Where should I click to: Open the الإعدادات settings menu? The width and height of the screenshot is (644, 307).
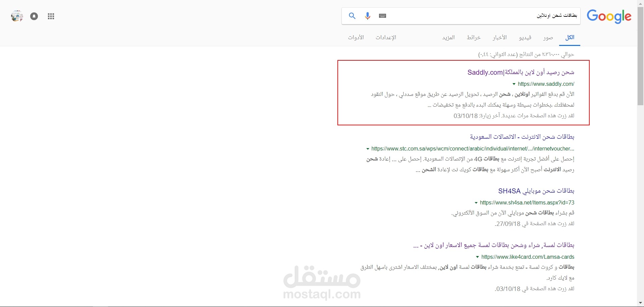click(x=386, y=38)
